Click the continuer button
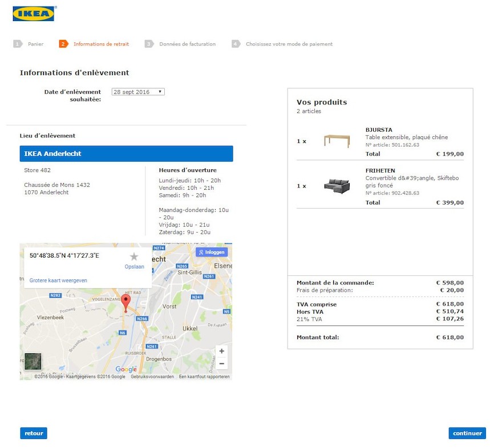 tap(467, 433)
